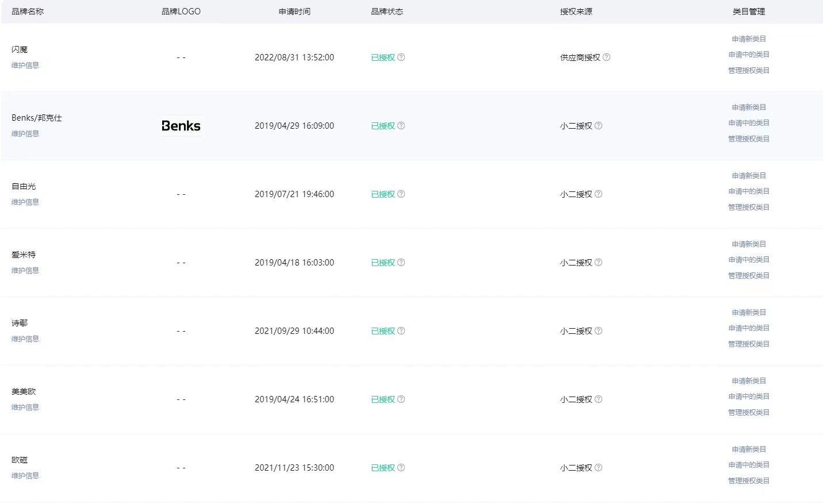Image resolution: width=823 pixels, height=504 pixels.
Task: Click help icon next to 爱米特 小二授权
Action: tap(598, 263)
